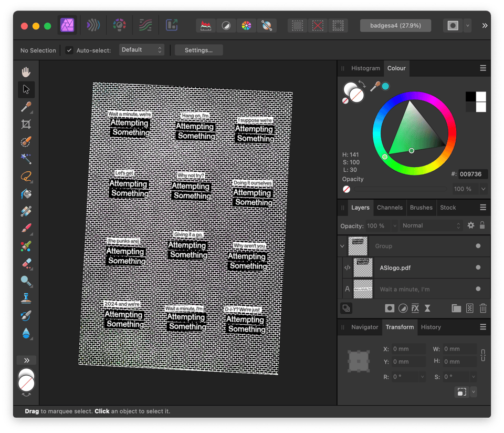Select the Zoom tool
504x433 pixels.
point(26,281)
